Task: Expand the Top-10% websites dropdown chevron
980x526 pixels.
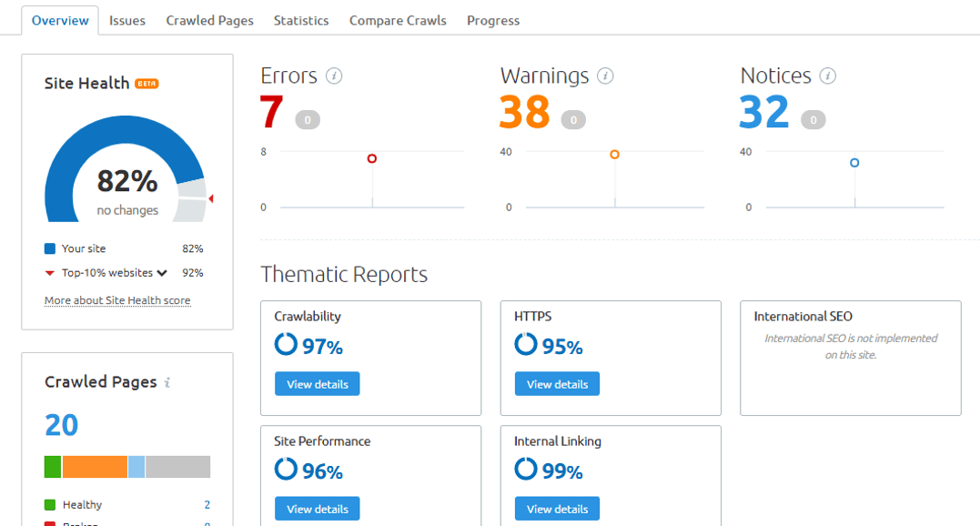Action: (x=162, y=273)
